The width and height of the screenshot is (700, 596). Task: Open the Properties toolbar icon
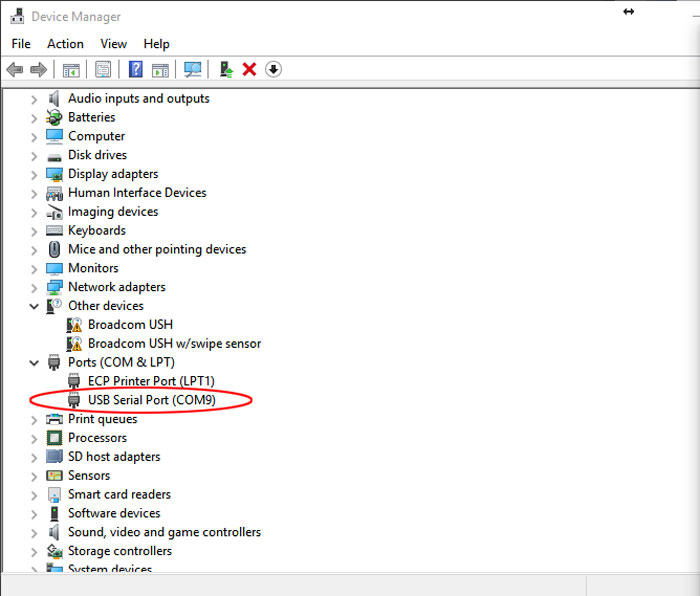pos(103,70)
